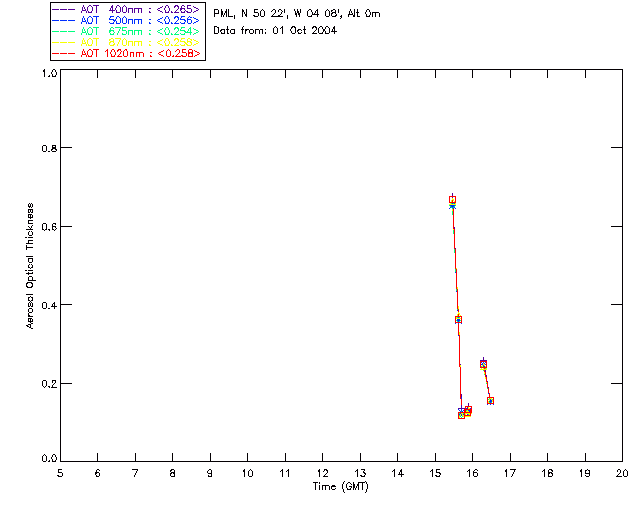
Task: Click the x-axis label 15
Action: (435, 473)
